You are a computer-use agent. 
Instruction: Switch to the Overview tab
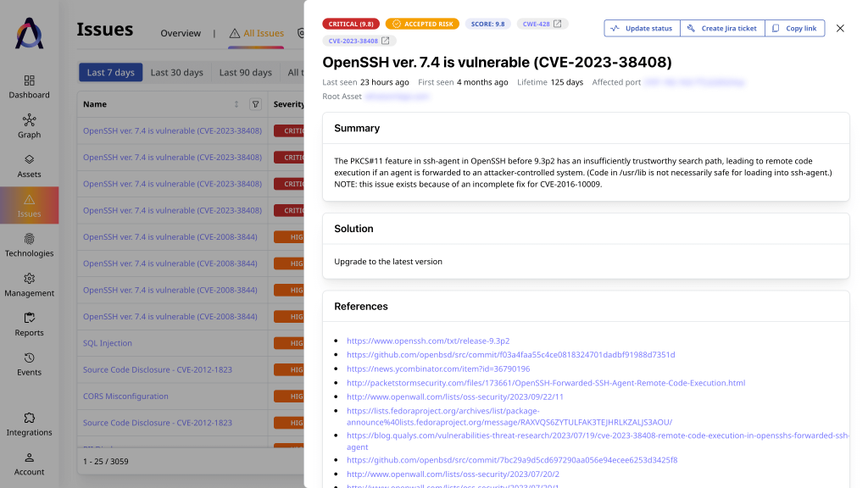point(181,33)
